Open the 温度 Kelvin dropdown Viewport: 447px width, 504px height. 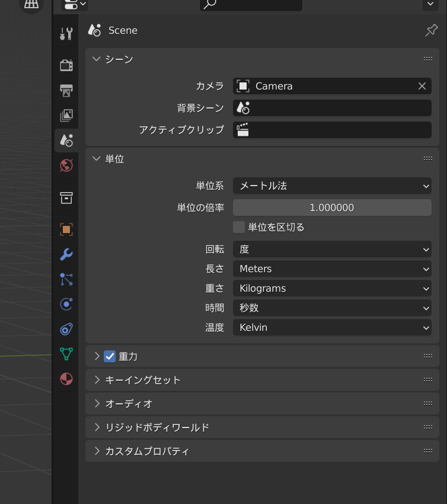[332, 327]
